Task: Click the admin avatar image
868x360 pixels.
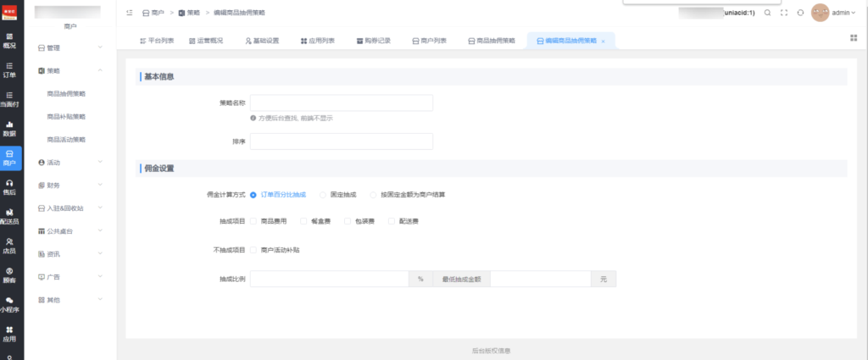Action: tap(820, 13)
